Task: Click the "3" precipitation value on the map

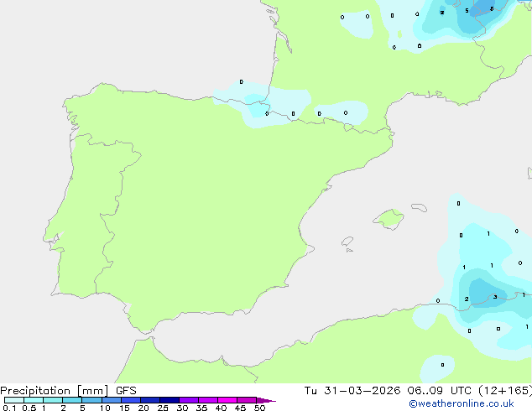Action: click(495, 297)
